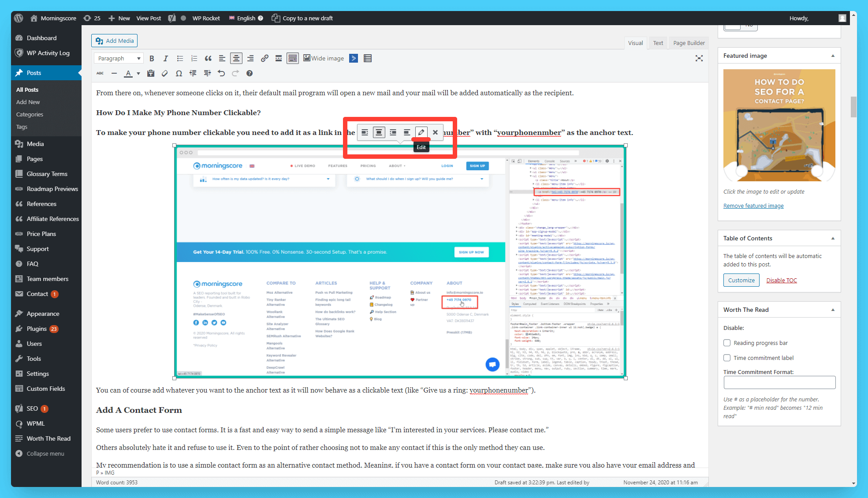Image resolution: width=868 pixels, height=498 pixels.
Task: Open the New content menu in admin bar
Action: (x=119, y=18)
